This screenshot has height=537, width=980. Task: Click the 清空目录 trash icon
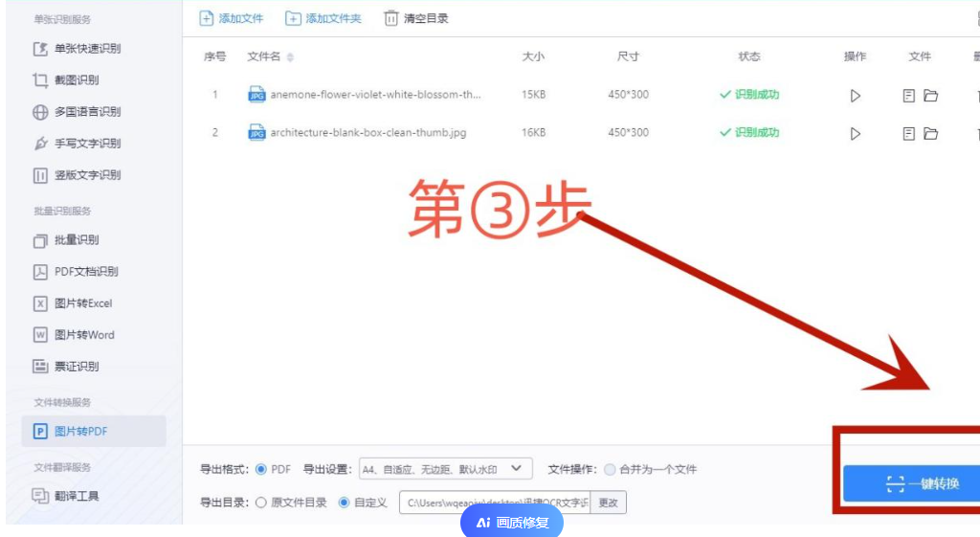(x=390, y=18)
